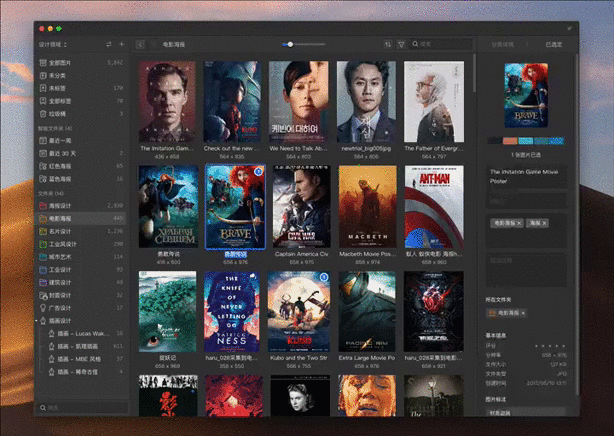The height and width of the screenshot is (436, 614).
Task: Click the thumbnail size slider handle
Action: point(290,45)
